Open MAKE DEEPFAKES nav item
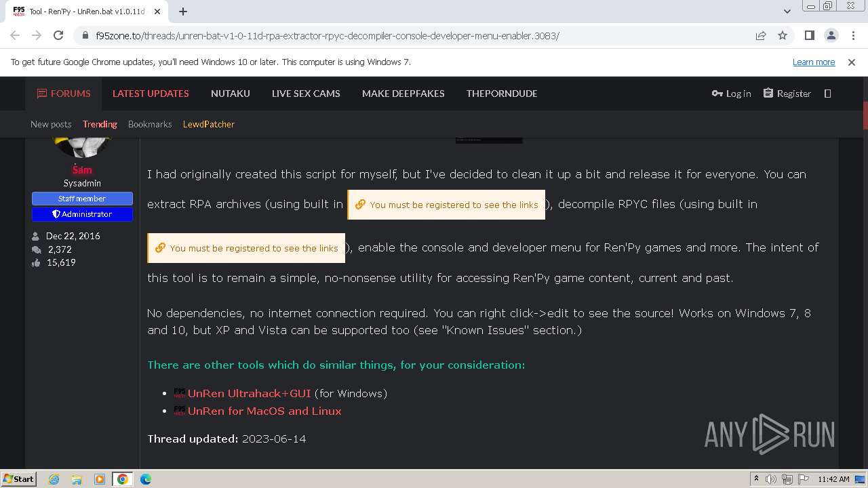This screenshot has height=488, width=868. click(403, 94)
